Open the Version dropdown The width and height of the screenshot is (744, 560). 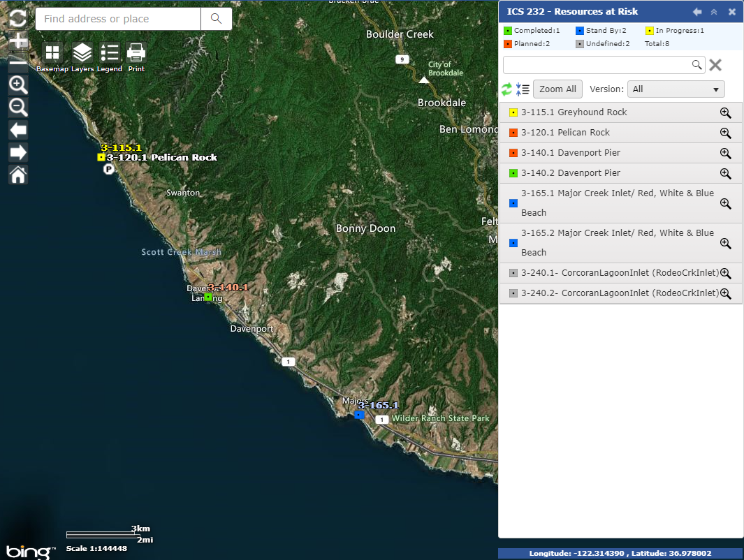click(x=676, y=89)
